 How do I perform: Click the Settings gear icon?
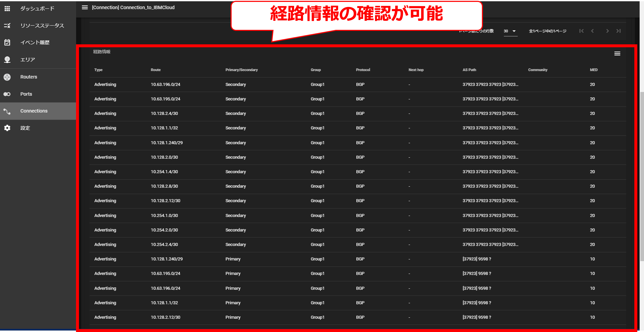[x=7, y=128]
